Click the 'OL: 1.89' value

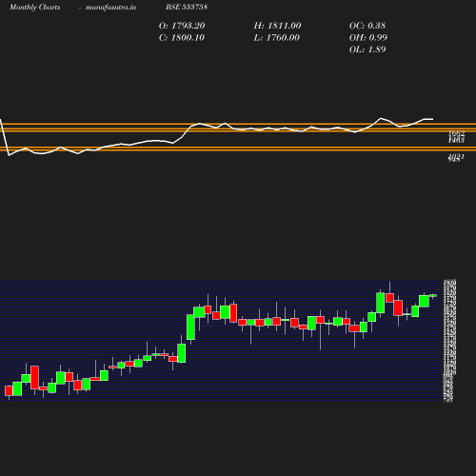(x=367, y=50)
